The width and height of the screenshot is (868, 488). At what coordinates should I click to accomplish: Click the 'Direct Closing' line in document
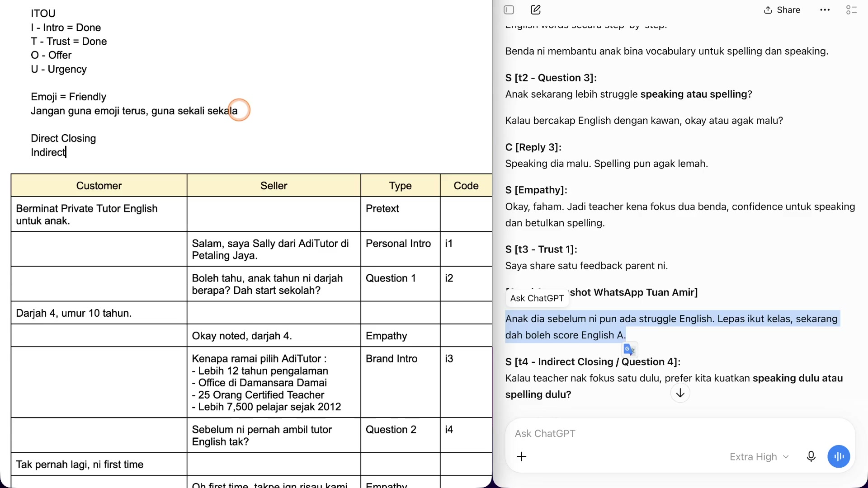click(63, 138)
